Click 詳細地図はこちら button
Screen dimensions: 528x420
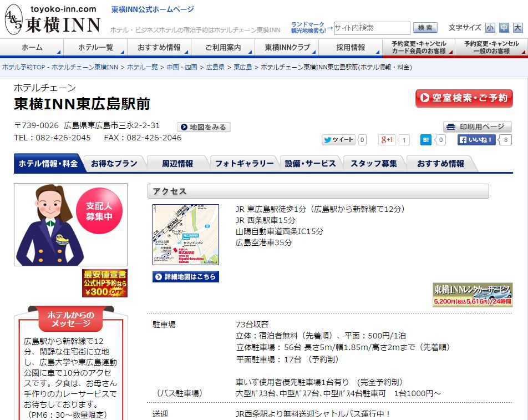coord(186,276)
